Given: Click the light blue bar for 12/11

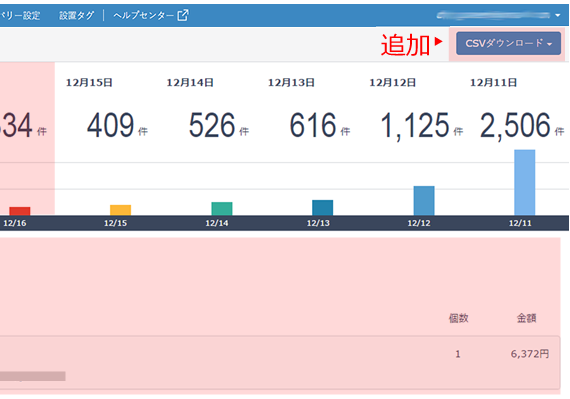Looking at the screenshot, I should [525, 182].
